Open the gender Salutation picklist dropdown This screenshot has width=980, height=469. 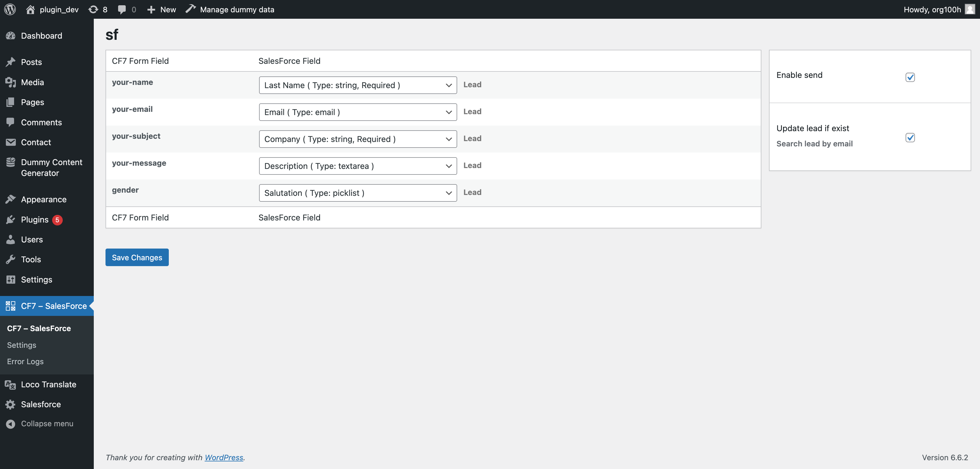click(358, 193)
